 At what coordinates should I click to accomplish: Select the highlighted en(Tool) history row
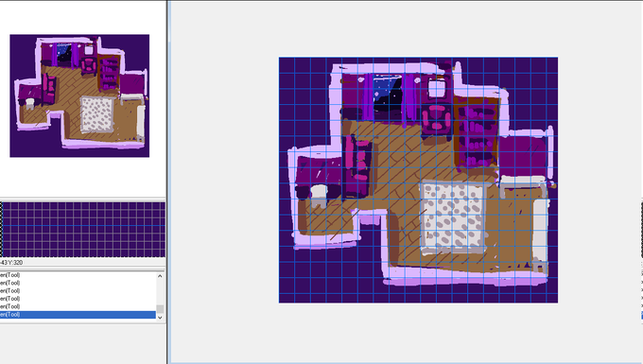tap(78, 315)
